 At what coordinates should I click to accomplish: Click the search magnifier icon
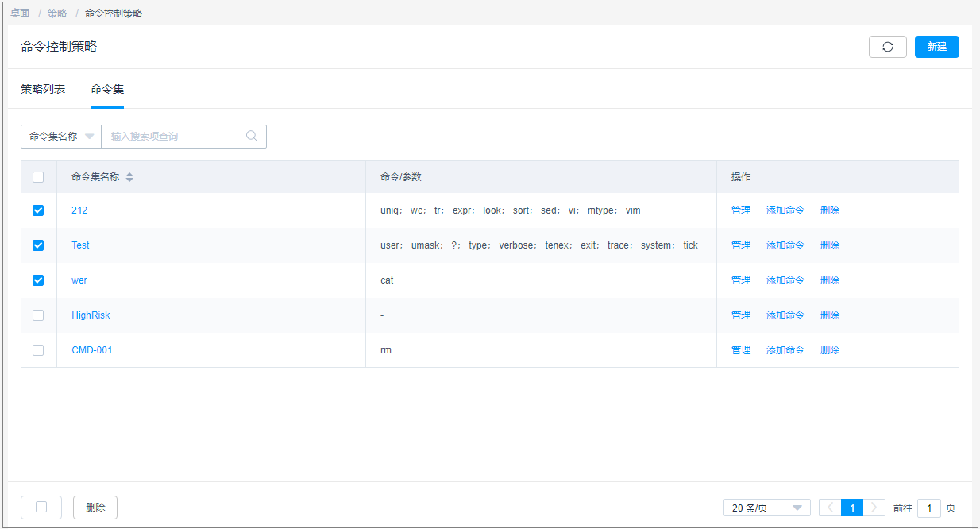(x=252, y=136)
